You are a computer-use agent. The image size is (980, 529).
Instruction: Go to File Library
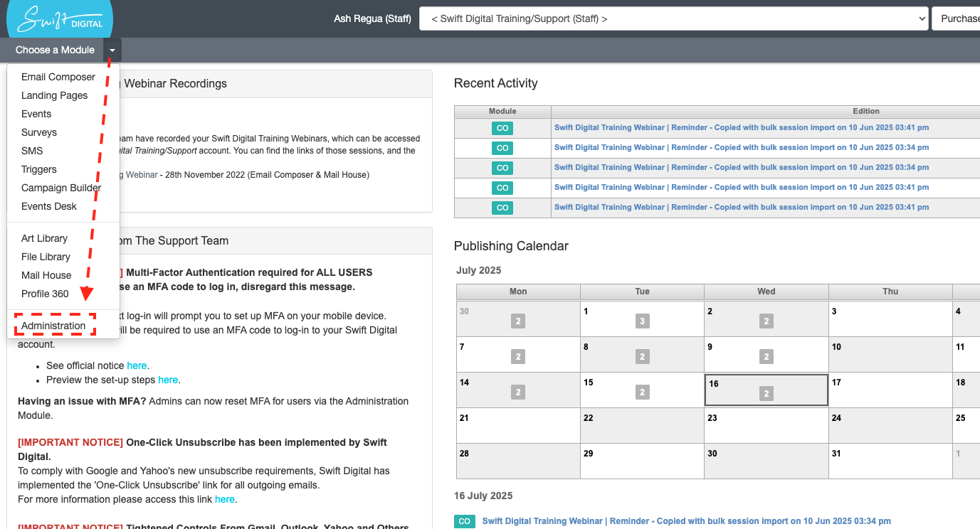(46, 257)
